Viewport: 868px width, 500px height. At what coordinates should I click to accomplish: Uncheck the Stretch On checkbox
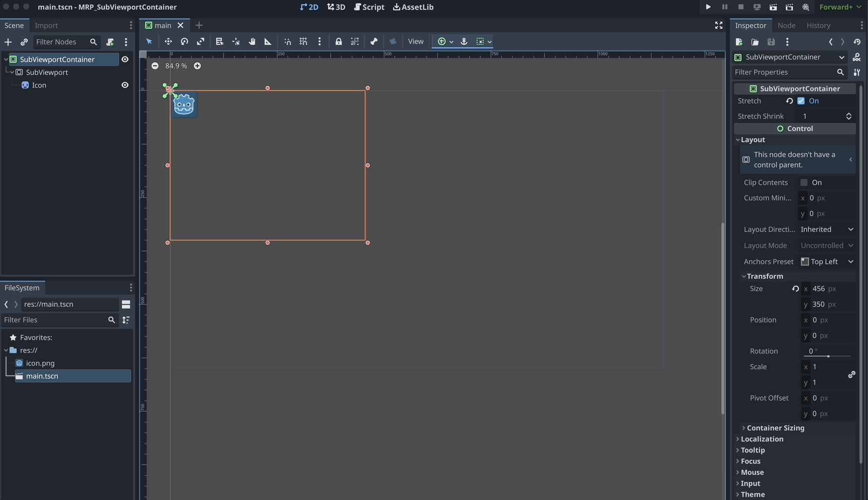pos(801,101)
